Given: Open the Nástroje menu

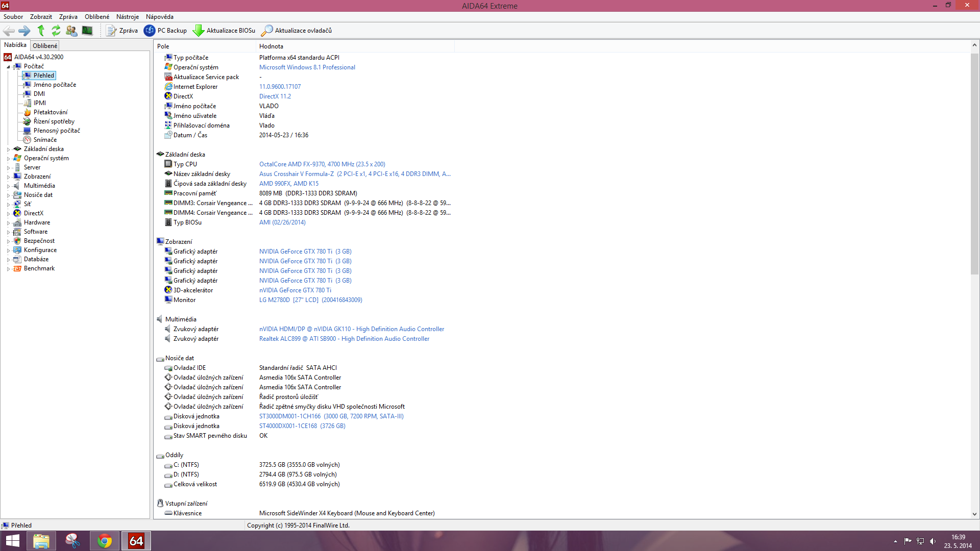Looking at the screenshot, I should pyautogui.click(x=127, y=17).
